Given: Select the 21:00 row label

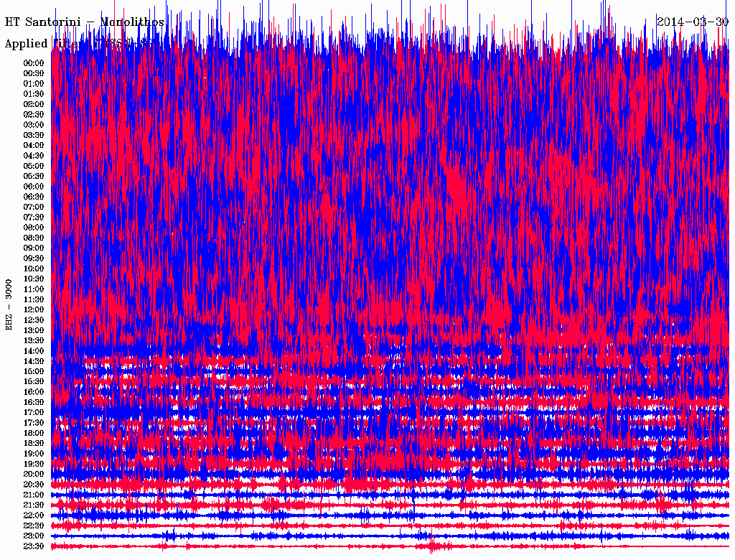Looking at the screenshot, I should click(34, 495).
